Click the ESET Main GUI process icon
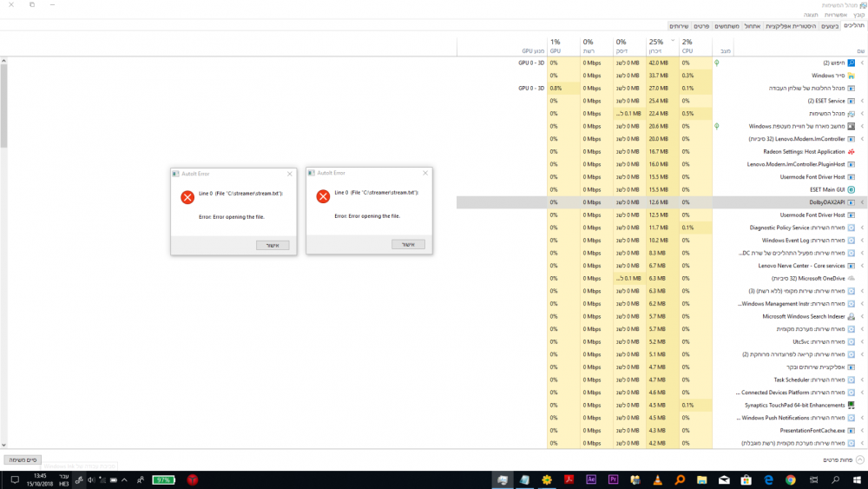The width and height of the screenshot is (868, 489). (x=851, y=189)
